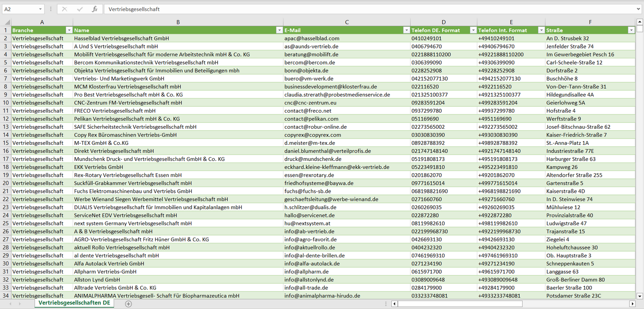Click the horizontal scrollbar left arrow

[394, 304]
